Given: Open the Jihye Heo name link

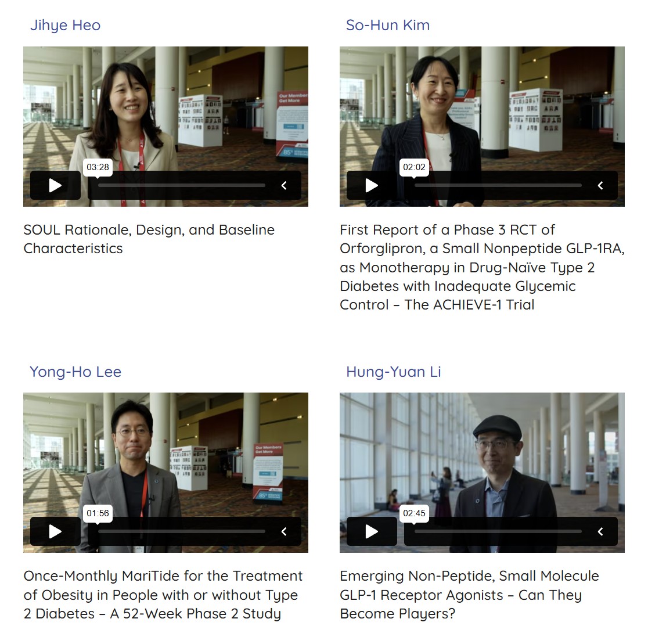Looking at the screenshot, I should [x=65, y=25].
